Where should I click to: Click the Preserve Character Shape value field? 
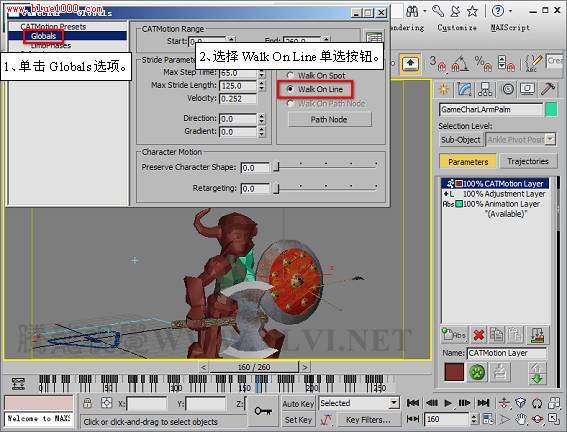click(x=255, y=168)
